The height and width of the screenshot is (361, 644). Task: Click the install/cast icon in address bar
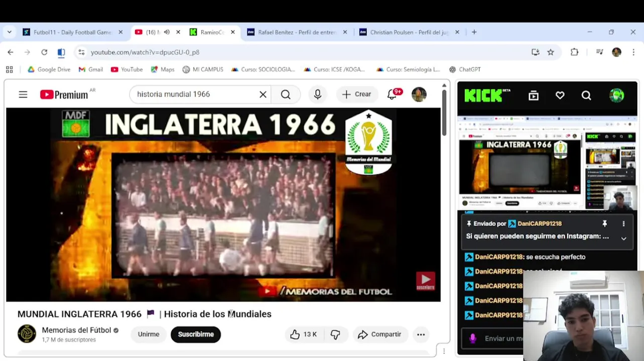(x=536, y=52)
